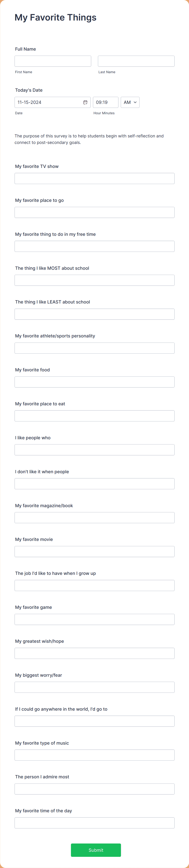Click the favorite TV show answer box
189x868 pixels.
click(x=94, y=178)
